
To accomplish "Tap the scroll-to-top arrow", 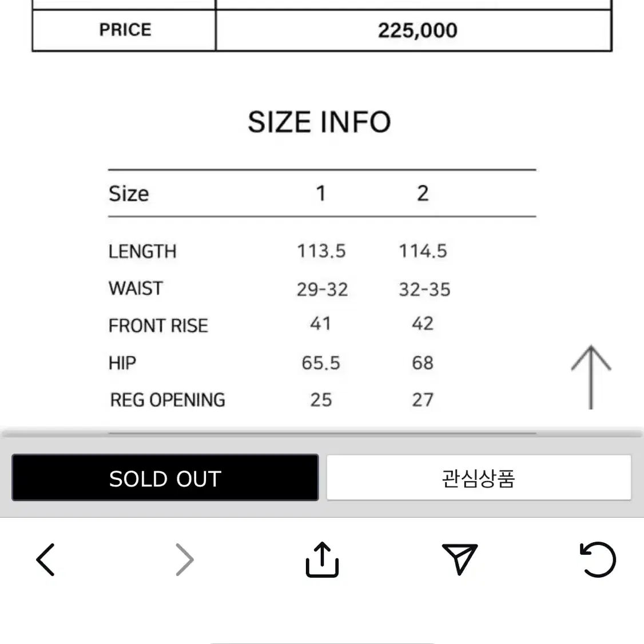I will 591,377.
